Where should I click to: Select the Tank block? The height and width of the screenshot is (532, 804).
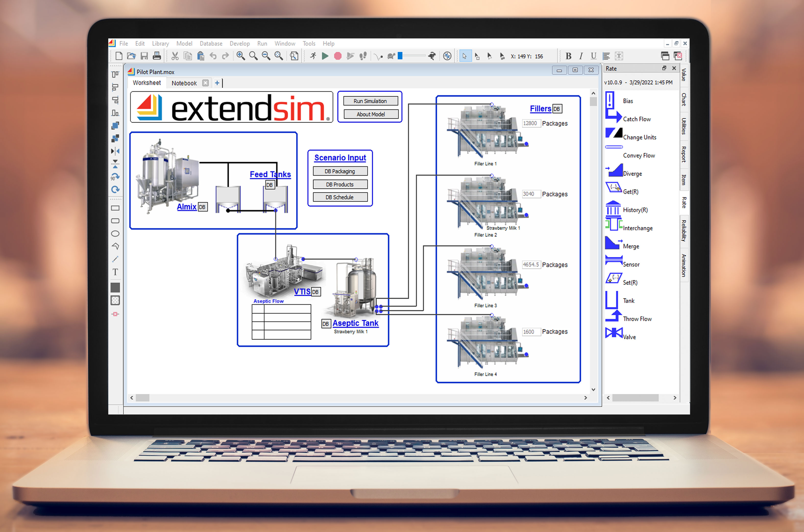(x=620, y=300)
